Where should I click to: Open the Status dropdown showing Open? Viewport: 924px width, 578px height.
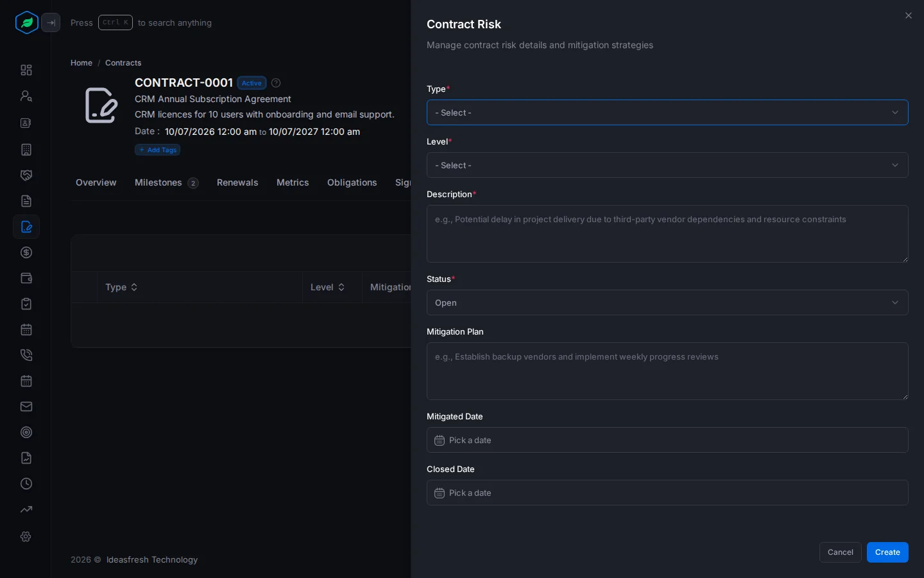coord(667,302)
